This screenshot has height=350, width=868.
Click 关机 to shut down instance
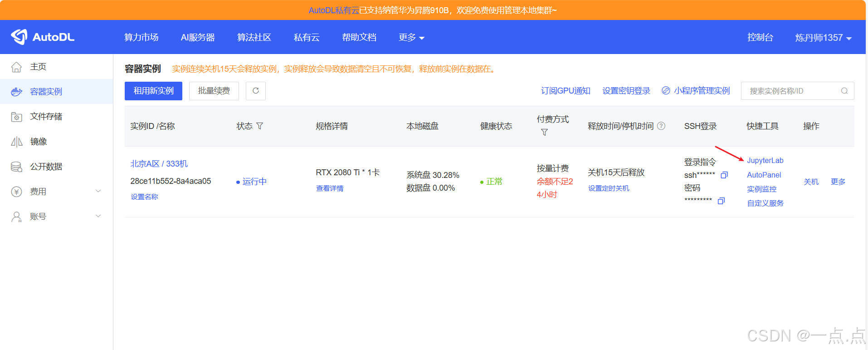click(811, 182)
